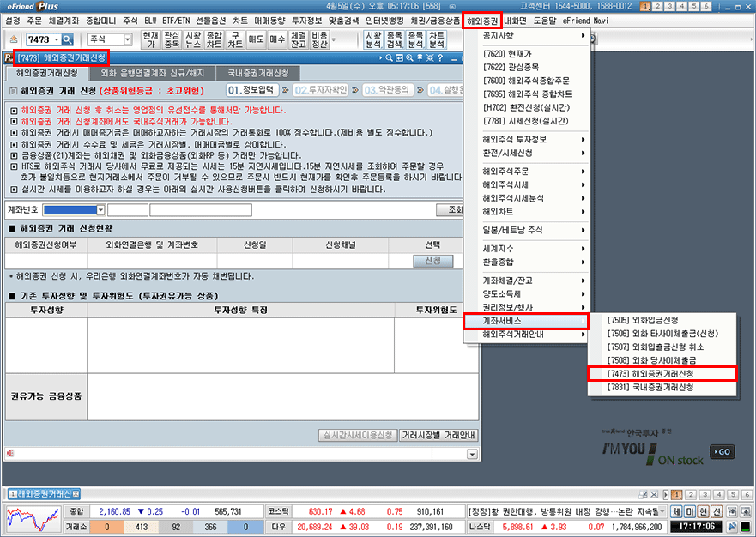Click the 거래시장별 거래안내 button
Screen dimensions: 756x537
[438, 435]
